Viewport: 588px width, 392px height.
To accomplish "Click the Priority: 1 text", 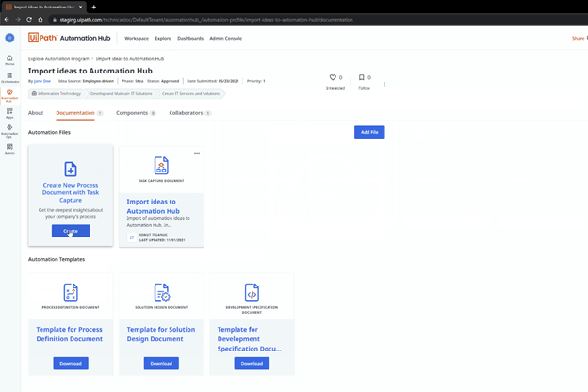I will tap(255, 81).
